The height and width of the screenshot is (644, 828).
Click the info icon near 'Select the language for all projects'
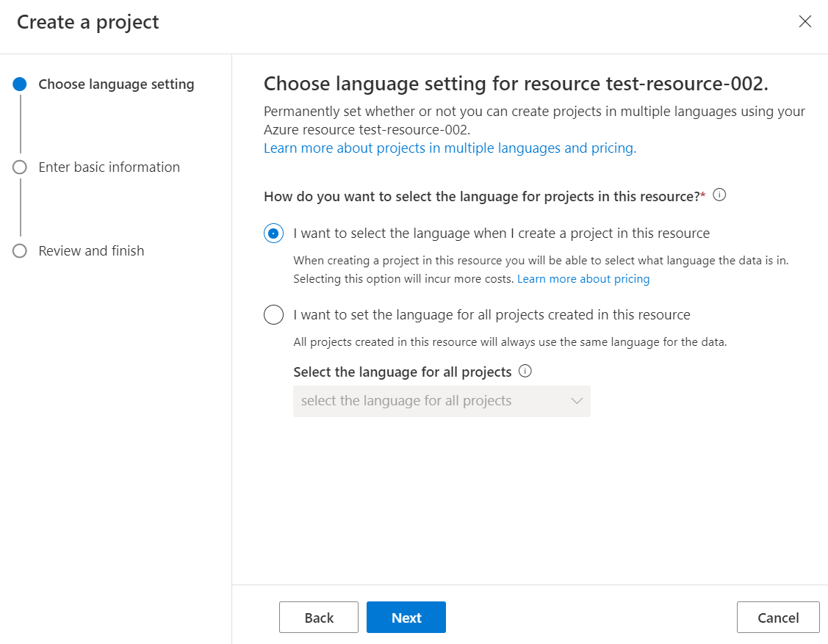click(x=525, y=372)
